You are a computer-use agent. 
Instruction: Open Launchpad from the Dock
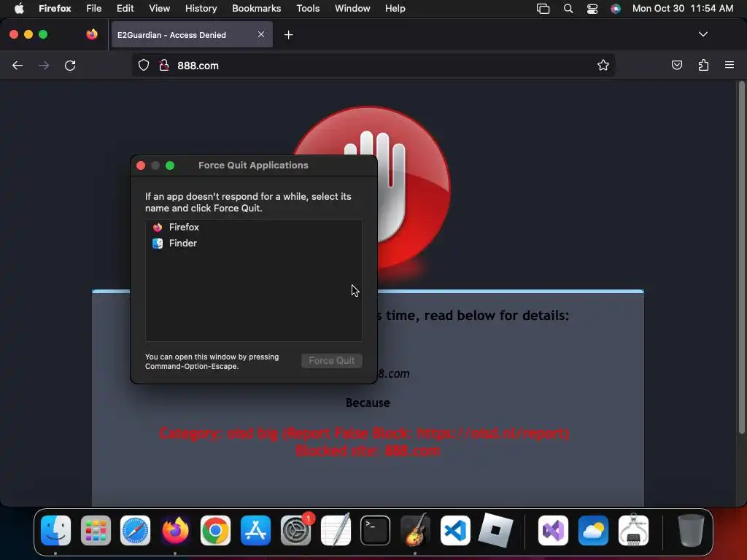pos(96,530)
